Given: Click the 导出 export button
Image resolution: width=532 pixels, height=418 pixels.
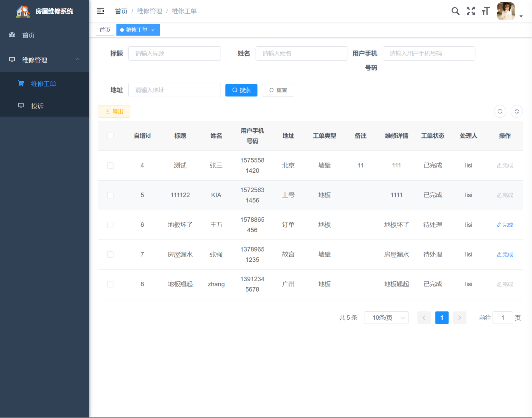Looking at the screenshot, I should pos(114,111).
